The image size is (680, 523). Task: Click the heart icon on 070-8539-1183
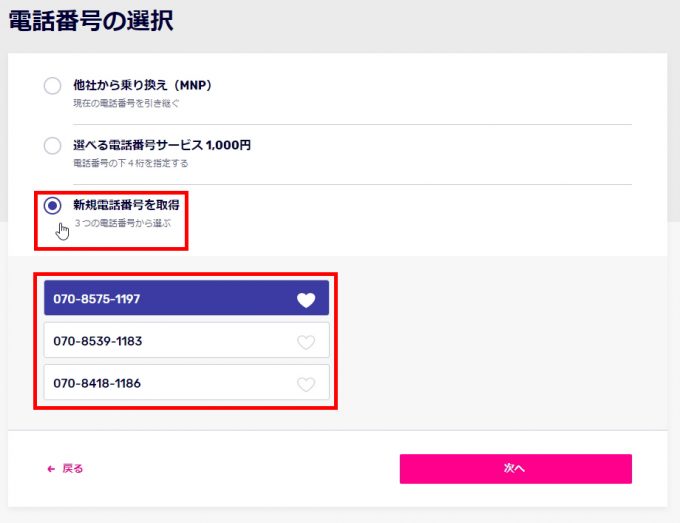tap(306, 342)
